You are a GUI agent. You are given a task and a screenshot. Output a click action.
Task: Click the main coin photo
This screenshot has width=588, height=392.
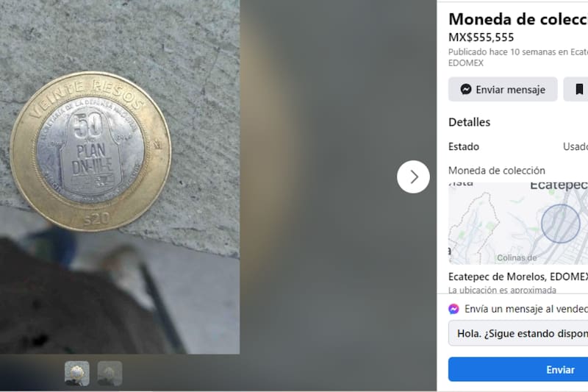point(120,177)
